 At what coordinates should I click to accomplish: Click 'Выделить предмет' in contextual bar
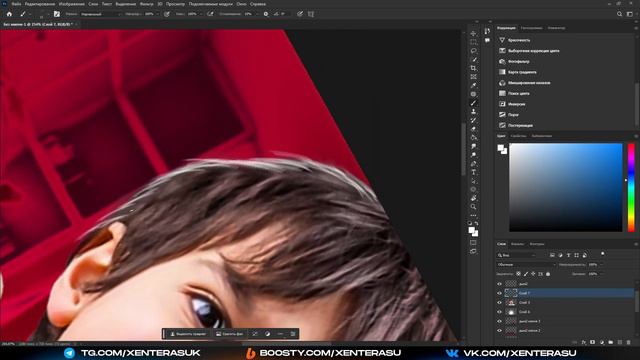(x=188, y=334)
